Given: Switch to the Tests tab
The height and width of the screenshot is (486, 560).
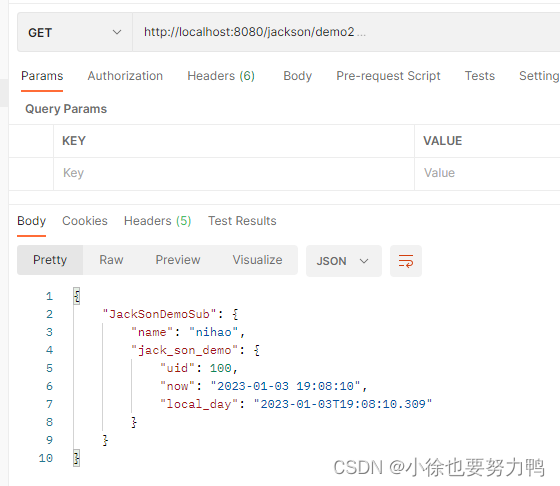Looking at the screenshot, I should click(x=479, y=76).
